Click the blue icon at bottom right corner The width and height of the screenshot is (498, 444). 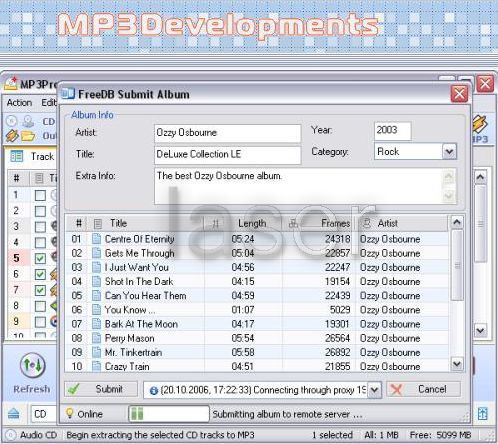coord(482,414)
